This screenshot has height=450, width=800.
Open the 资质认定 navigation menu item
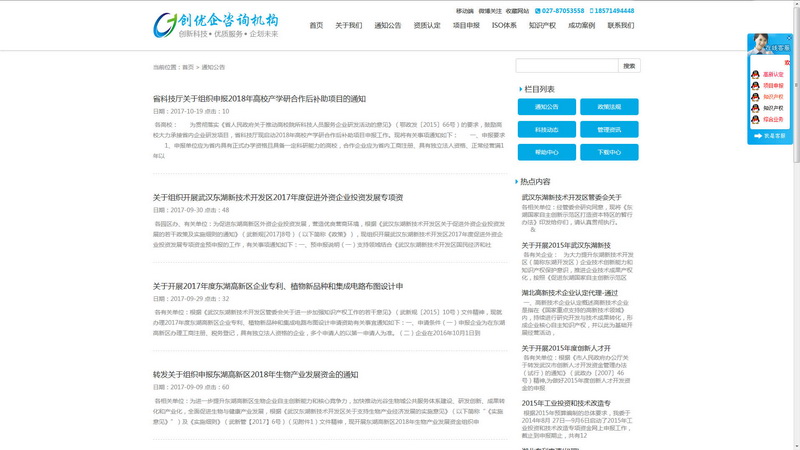click(427, 25)
